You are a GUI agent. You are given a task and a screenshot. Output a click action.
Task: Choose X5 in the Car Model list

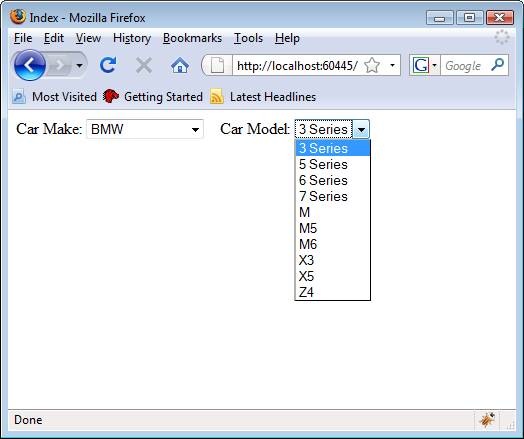point(333,276)
